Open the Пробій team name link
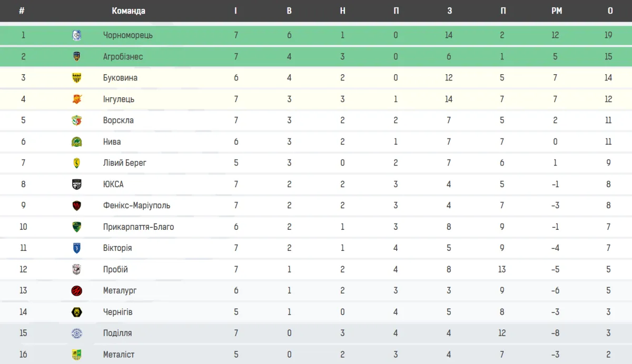This screenshot has height=364, width=632. point(115,269)
